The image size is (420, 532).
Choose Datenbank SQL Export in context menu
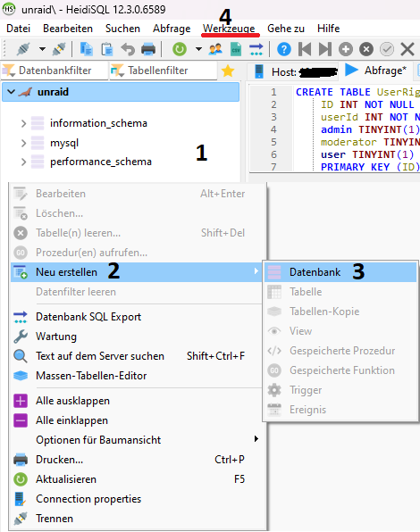point(136,317)
